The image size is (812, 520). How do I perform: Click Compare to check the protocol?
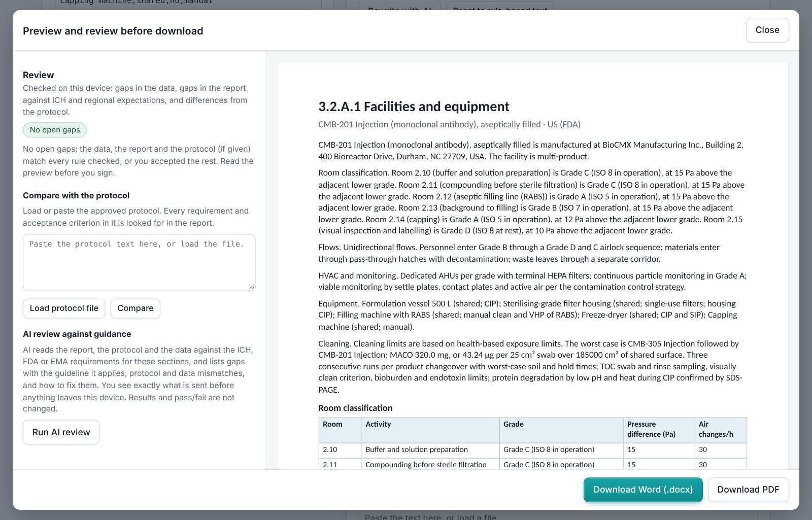coord(136,308)
